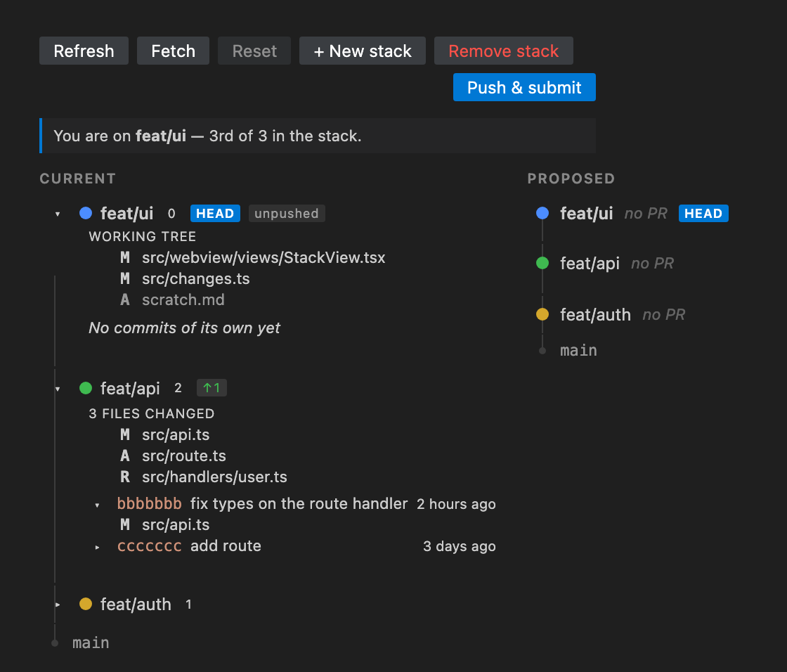Click the A status of src/route.ts
The height and width of the screenshot is (672, 787).
(x=125, y=456)
